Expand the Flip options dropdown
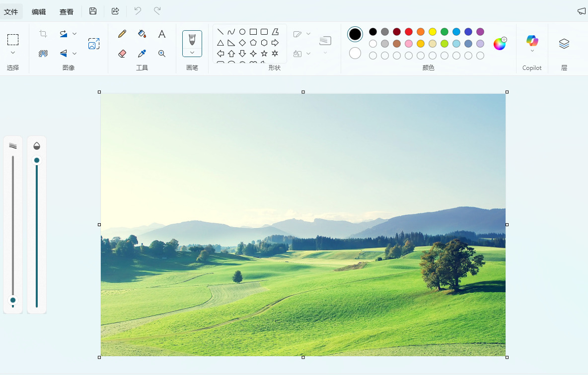588x375 pixels. coord(74,54)
